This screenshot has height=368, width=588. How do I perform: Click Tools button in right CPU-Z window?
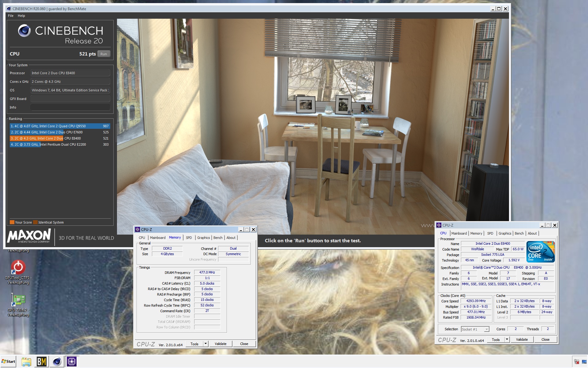(496, 339)
